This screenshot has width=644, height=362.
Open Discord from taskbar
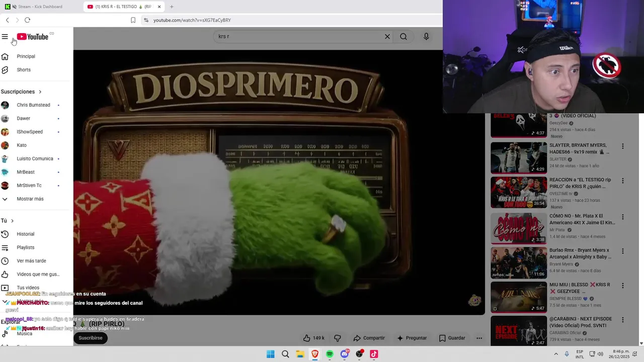click(345, 354)
